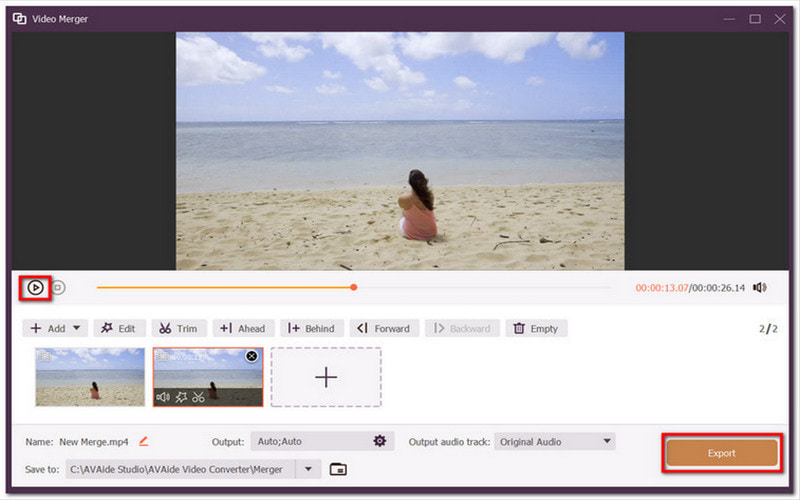Screen dimensions: 800x500
Task: Click the scissors icon on selected clip
Action: pos(199,397)
